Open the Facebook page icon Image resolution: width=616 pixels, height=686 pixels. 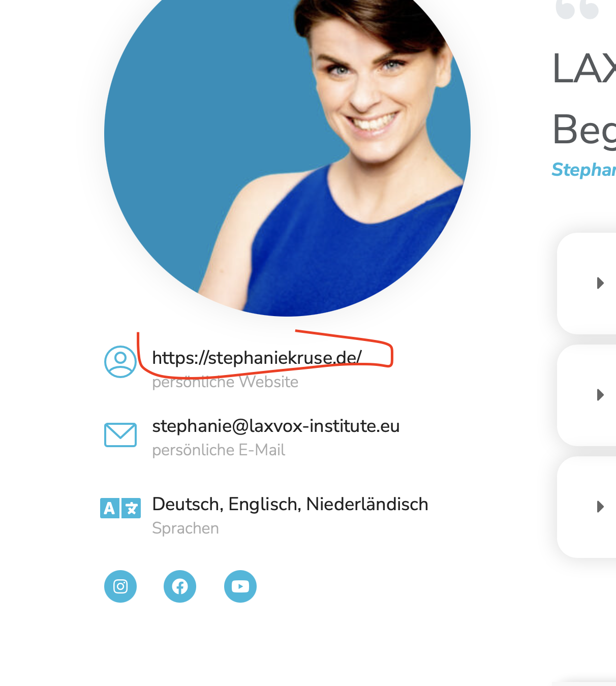coord(180,586)
